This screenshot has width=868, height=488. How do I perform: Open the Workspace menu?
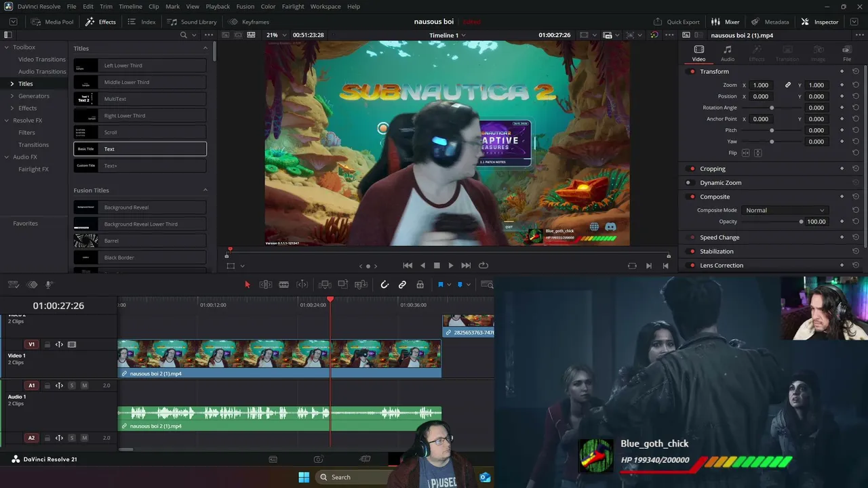325,7
